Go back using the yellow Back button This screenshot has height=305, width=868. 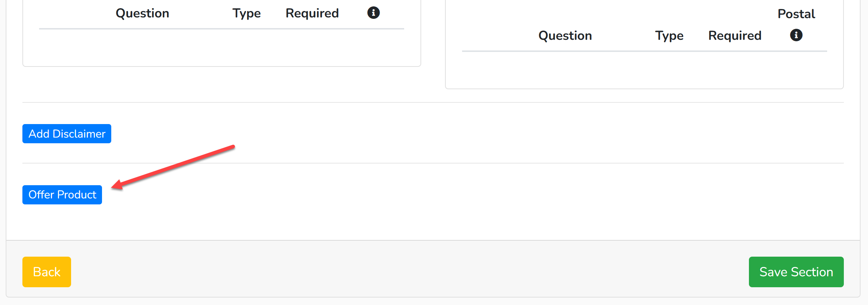point(47,272)
